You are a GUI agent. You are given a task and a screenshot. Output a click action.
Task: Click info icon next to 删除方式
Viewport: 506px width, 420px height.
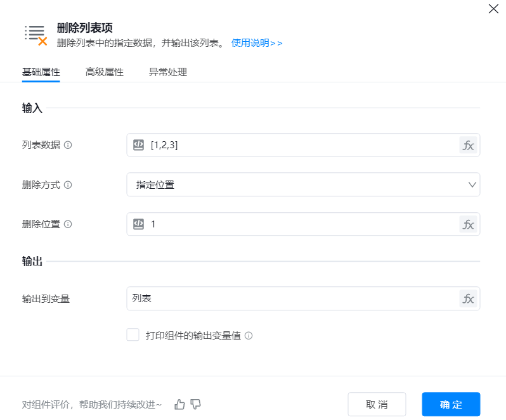pos(68,185)
